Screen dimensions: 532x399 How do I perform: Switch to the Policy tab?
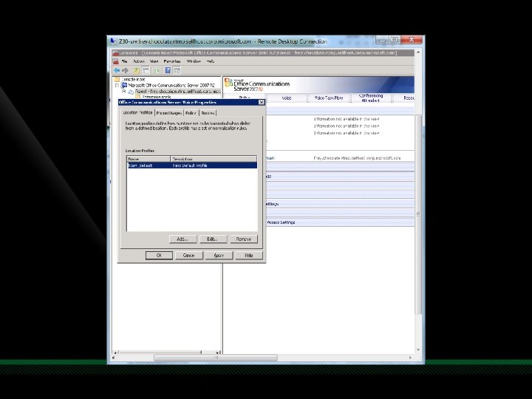tap(191, 113)
